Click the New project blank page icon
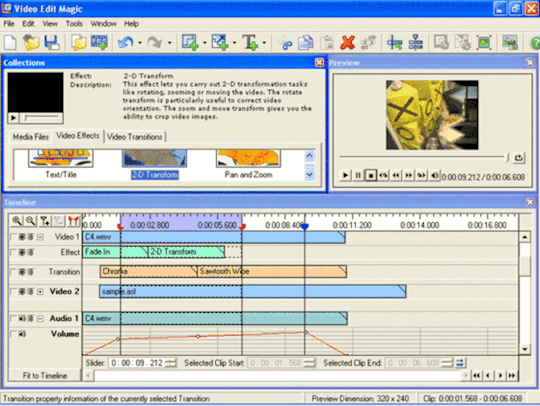Screen dimensions: 540x406 10,43
